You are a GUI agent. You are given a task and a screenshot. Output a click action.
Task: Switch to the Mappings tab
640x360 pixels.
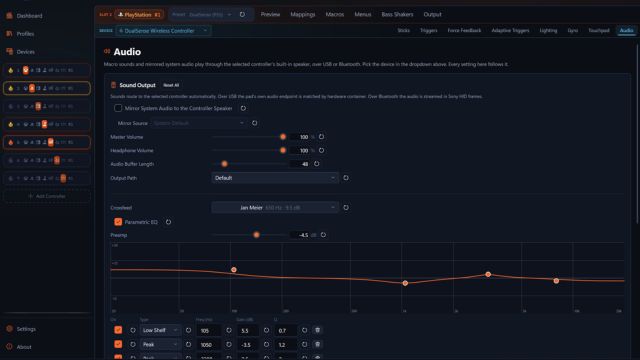coord(303,14)
